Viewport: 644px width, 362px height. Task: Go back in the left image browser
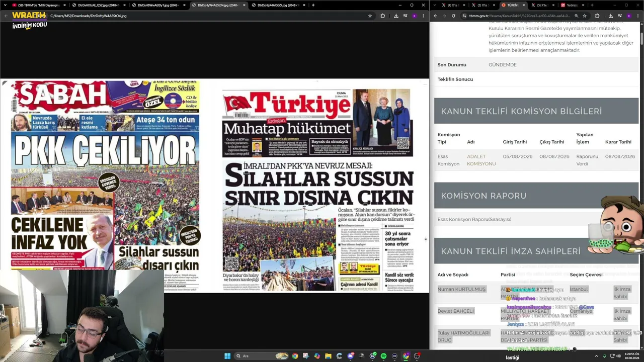6,16
